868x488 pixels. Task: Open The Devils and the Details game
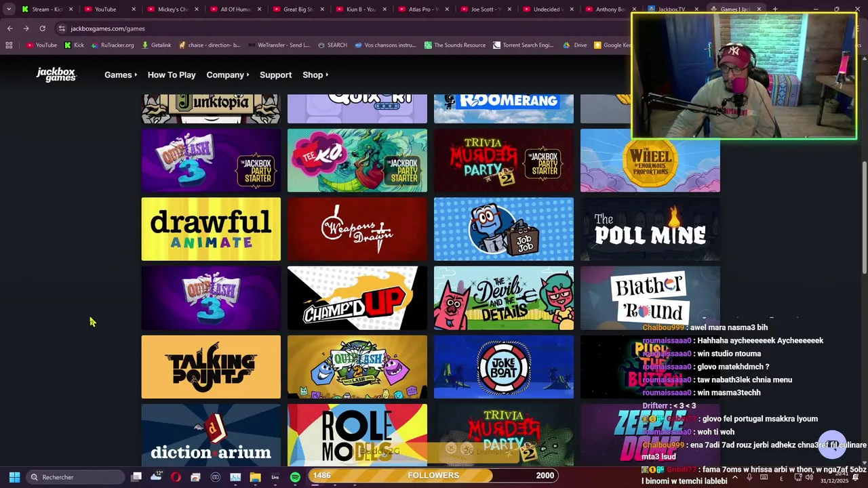[x=504, y=298]
